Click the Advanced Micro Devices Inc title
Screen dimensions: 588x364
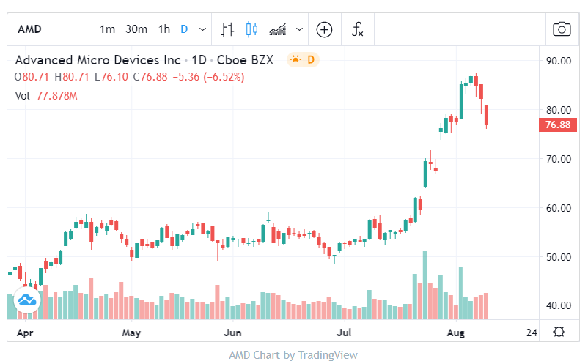pyautogui.click(x=99, y=59)
